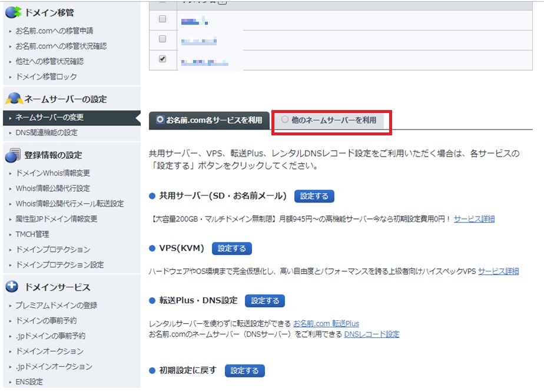
Task: Uncheck the third domain row checkbox
Action: [x=162, y=59]
